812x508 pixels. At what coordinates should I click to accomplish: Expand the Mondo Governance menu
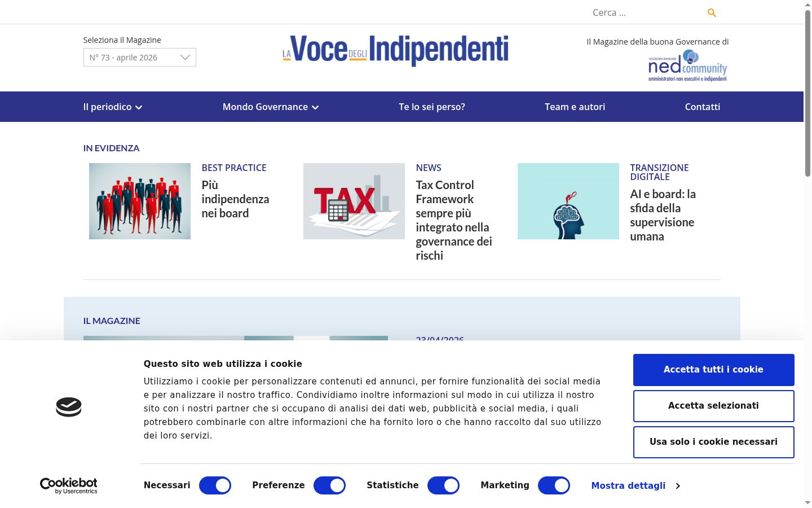click(271, 107)
